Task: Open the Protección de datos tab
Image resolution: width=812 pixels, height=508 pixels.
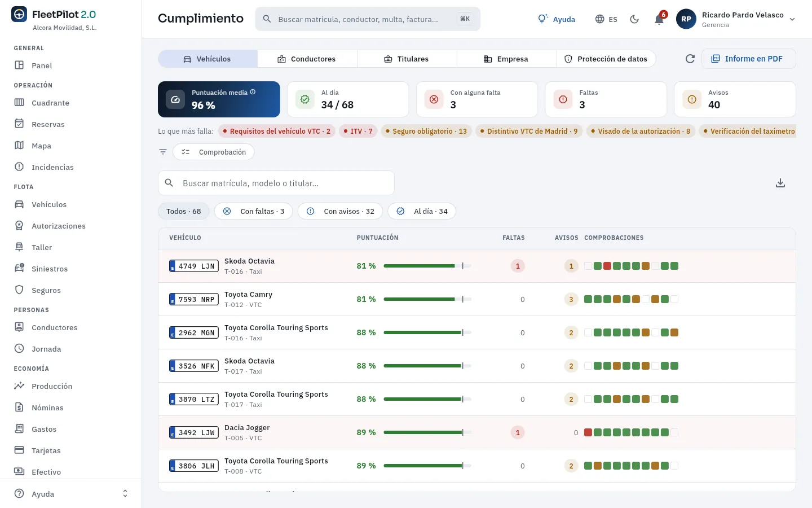Action: click(x=606, y=59)
